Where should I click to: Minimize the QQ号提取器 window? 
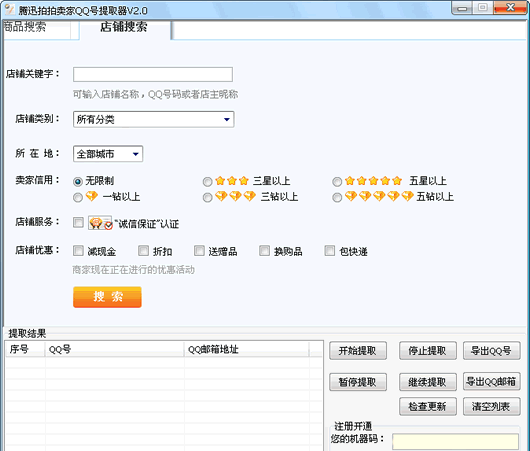coord(461,8)
